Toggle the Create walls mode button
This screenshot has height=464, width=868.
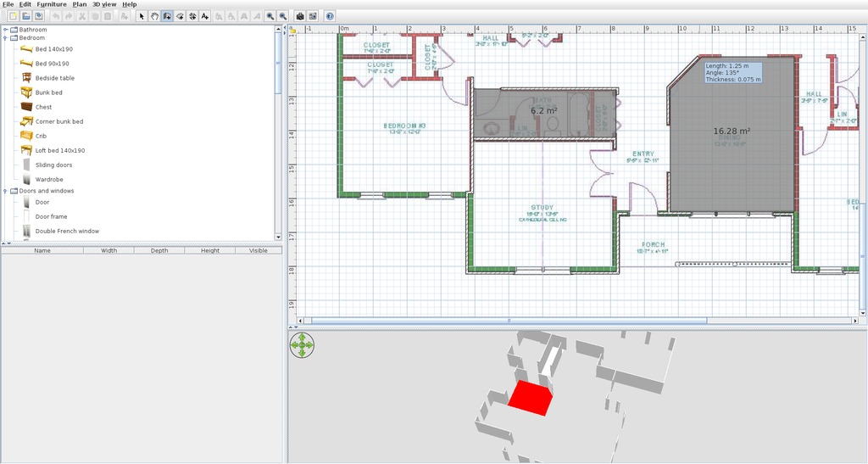(x=167, y=16)
